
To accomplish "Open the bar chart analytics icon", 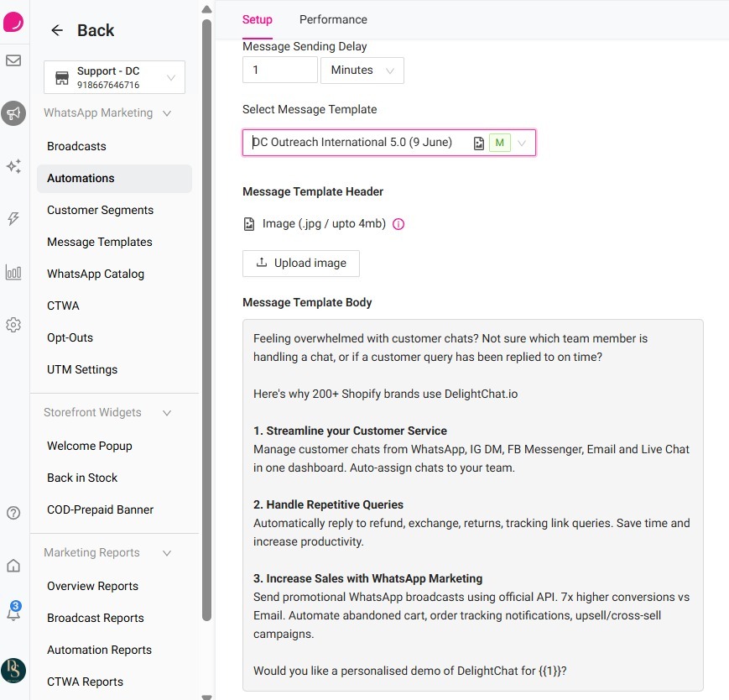I will click(x=13, y=272).
